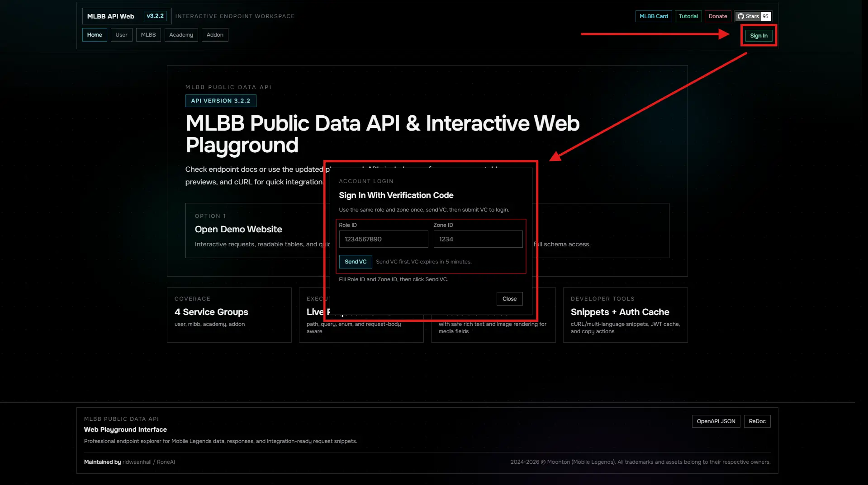
Task: Switch to the Home tab
Action: pos(95,35)
